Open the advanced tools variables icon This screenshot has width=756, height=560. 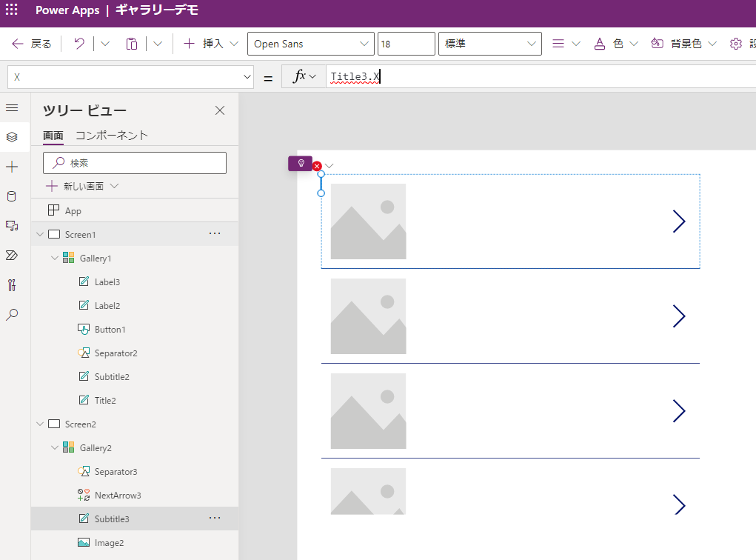(12, 285)
